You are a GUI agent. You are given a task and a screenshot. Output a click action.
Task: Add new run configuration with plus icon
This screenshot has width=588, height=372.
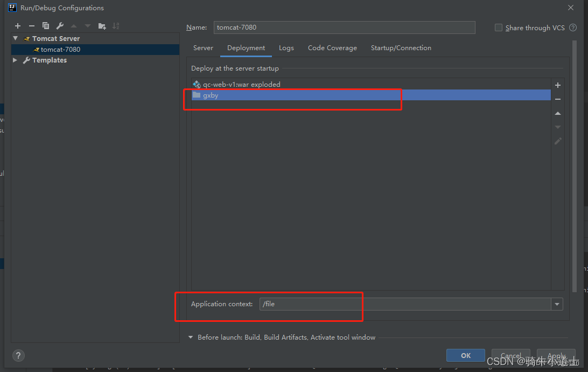point(18,26)
